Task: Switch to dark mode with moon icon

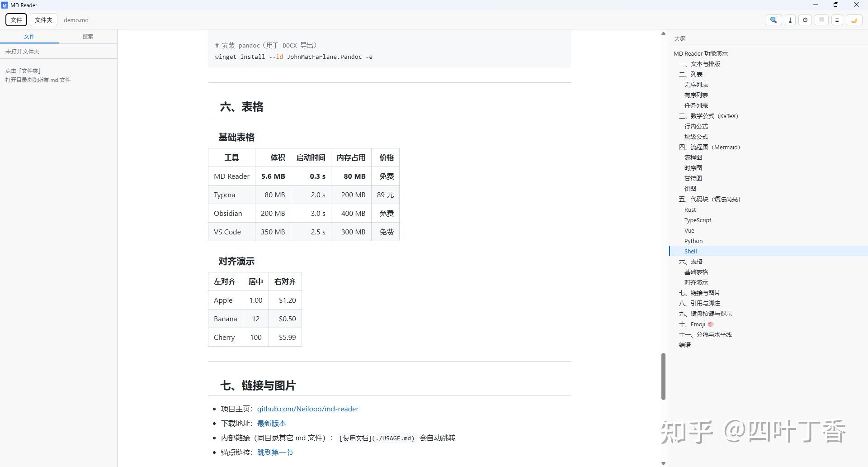Action: pos(854,20)
